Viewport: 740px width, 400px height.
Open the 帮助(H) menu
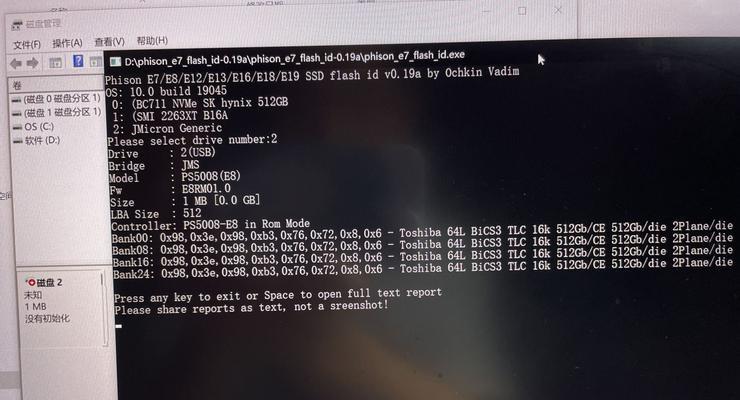click(152, 41)
